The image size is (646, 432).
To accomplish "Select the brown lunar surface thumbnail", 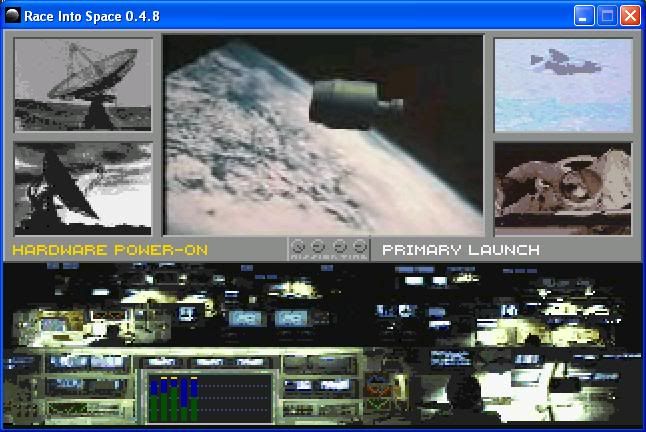I will pyautogui.click(x=563, y=189).
